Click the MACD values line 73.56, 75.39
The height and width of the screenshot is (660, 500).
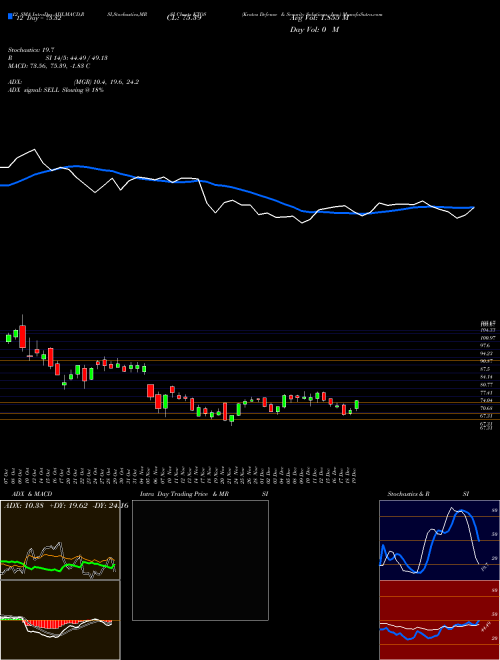click(x=49, y=66)
